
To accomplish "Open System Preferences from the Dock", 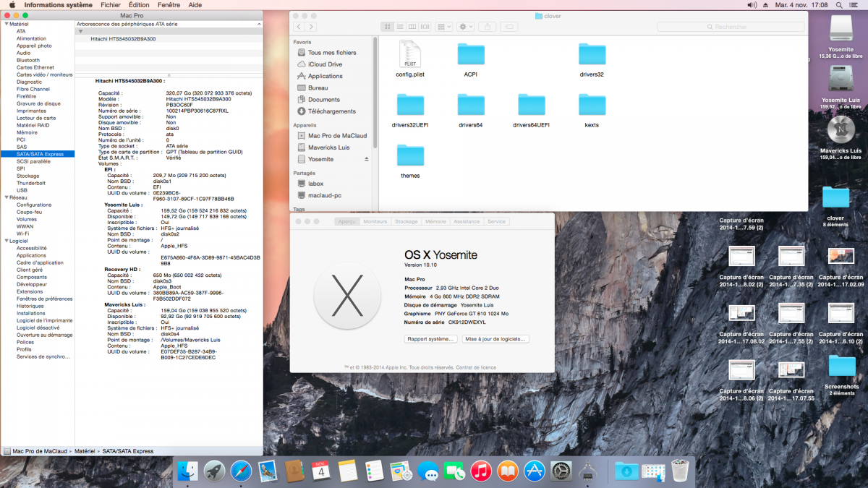I will click(x=561, y=471).
